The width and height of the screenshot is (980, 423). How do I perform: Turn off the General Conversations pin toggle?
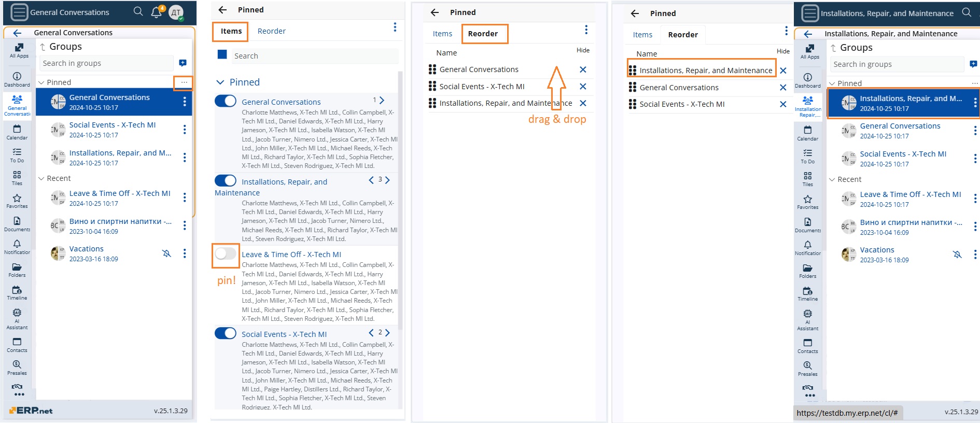pyautogui.click(x=226, y=101)
